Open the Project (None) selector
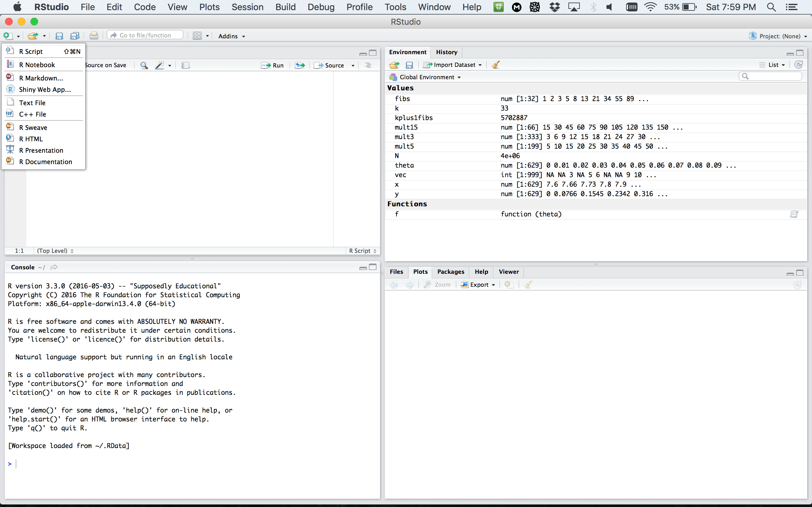 [x=777, y=36]
